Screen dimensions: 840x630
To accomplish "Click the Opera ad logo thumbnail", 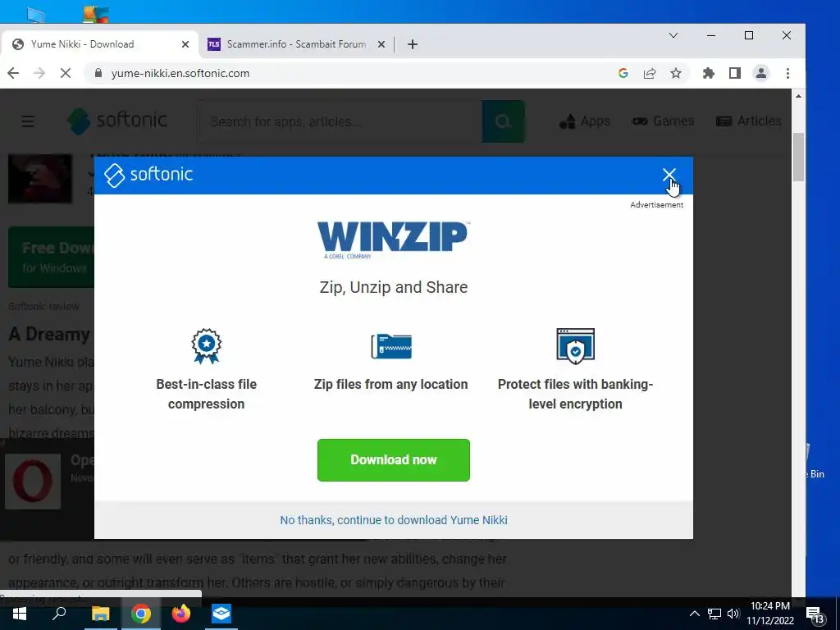I will click(x=33, y=481).
